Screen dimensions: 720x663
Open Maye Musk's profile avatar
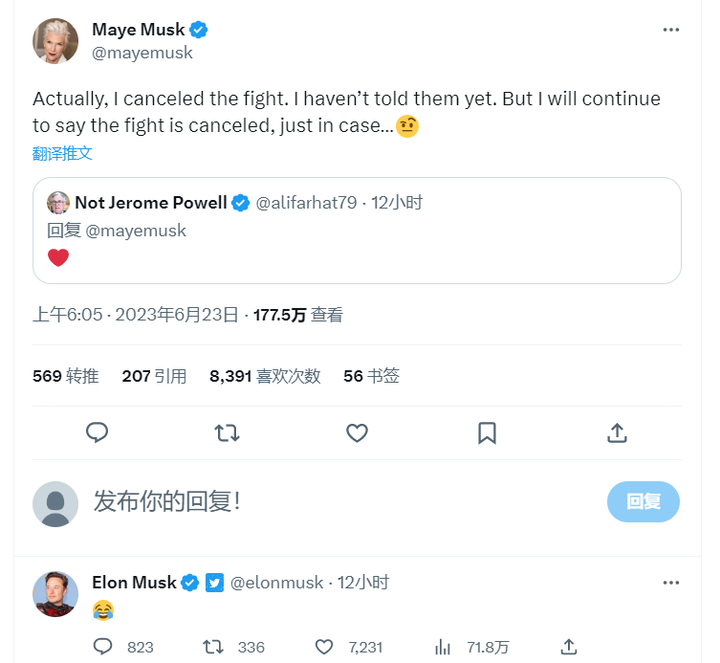click(55, 41)
